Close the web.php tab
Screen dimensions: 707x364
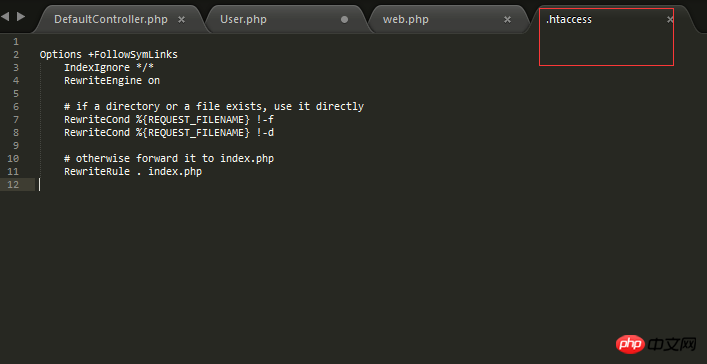[x=507, y=19]
